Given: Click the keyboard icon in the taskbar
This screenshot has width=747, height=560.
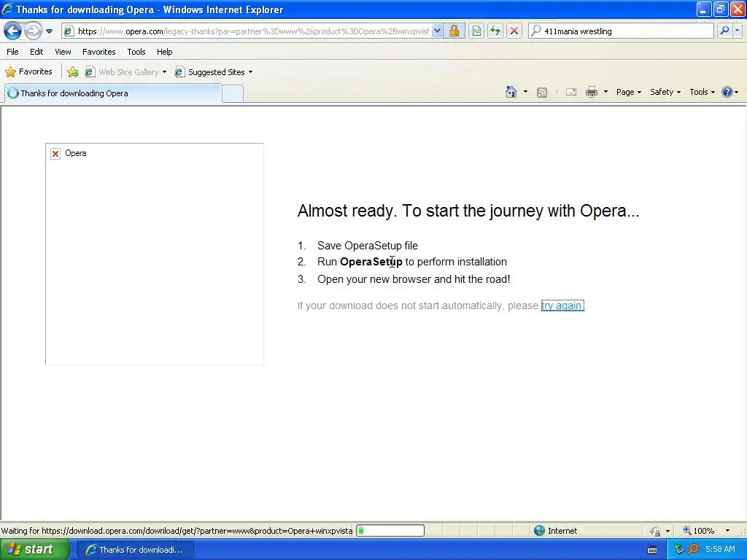Looking at the screenshot, I should pos(652,550).
